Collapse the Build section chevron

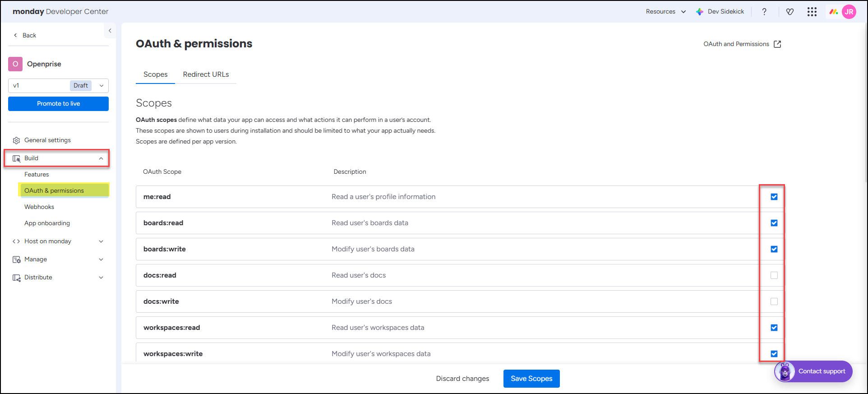pyautogui.click(x=101, y=158)
